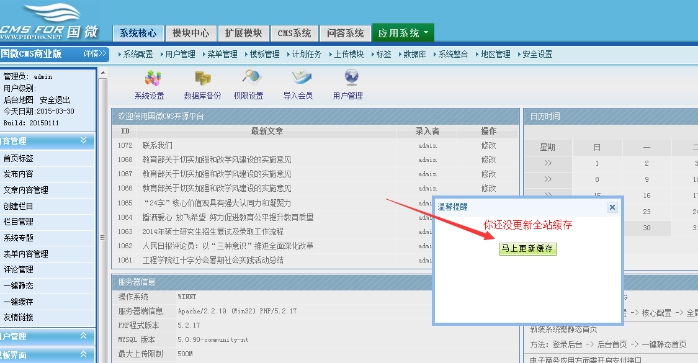Open the 应用系统 dropdown tab
698x363 pixels.
[402, 33]
